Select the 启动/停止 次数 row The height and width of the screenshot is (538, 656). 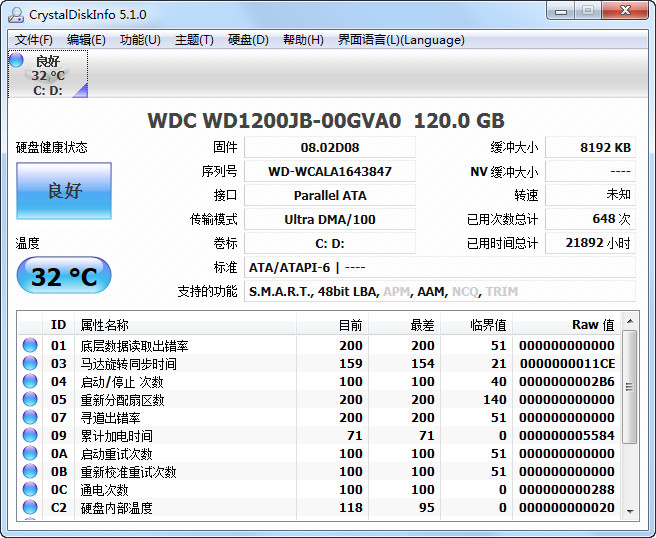320,381
